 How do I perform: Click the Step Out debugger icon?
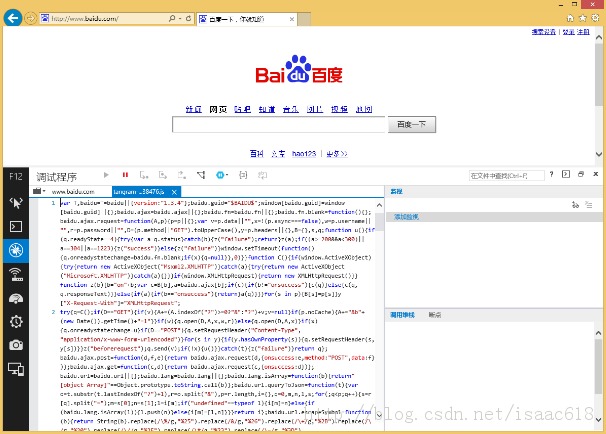coord(182,175)
